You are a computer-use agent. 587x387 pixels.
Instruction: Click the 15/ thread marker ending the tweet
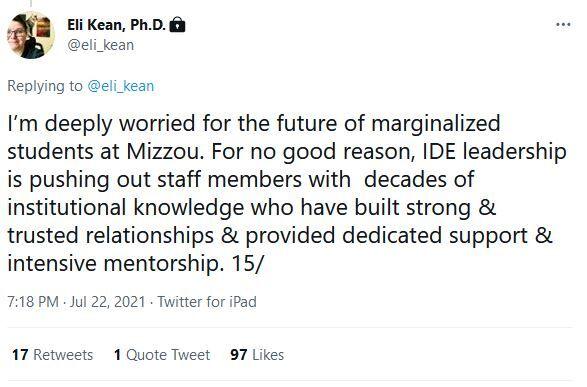click(248, 263)
